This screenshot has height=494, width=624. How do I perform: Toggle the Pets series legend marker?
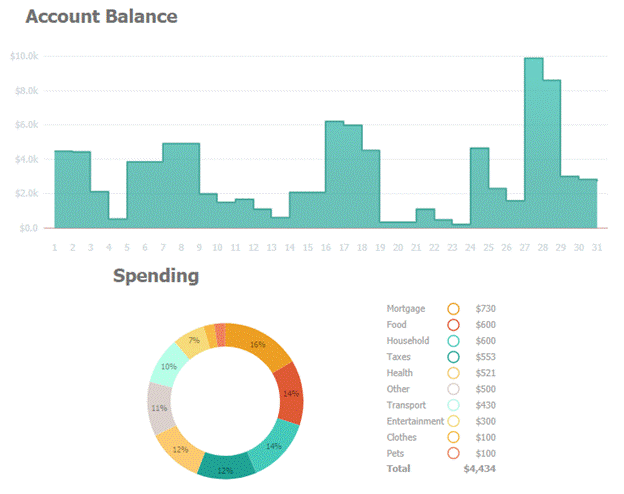click(x=453, y=453)
